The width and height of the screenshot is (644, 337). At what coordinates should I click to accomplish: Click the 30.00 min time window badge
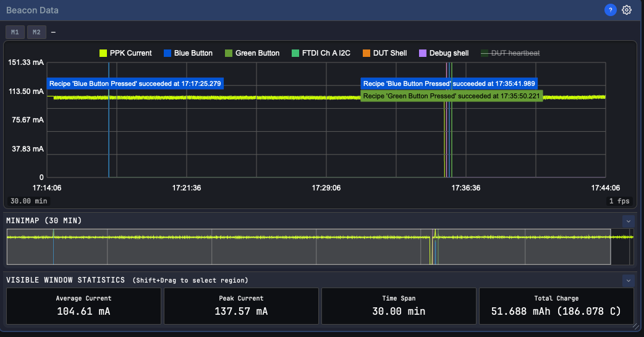point(29,201)
